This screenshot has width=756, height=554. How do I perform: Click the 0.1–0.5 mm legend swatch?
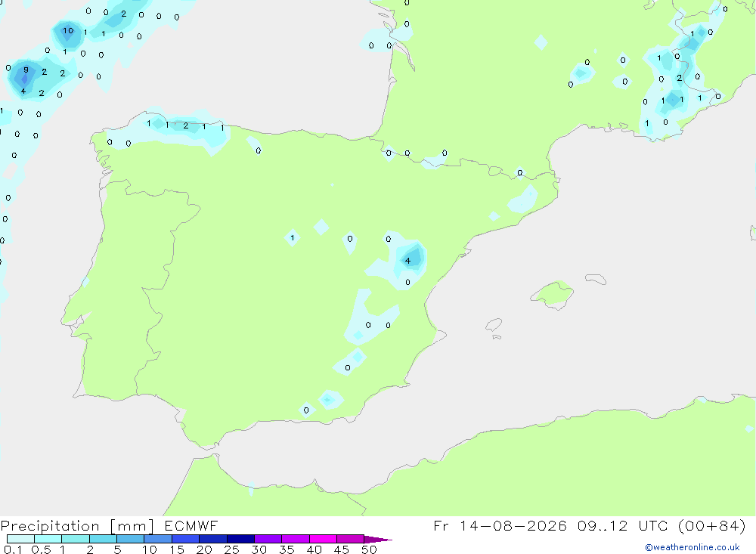20,539
